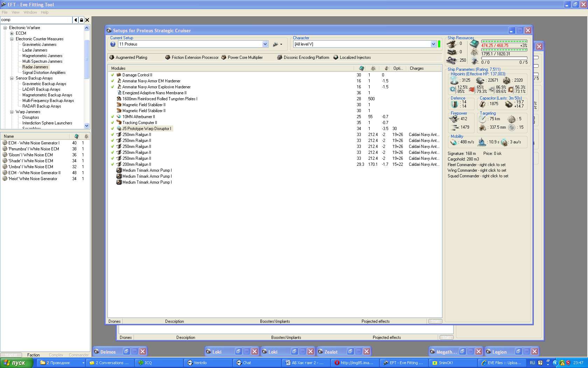Click the 'Heist' White Noise Generator icon
Screen dimensions: 588x368
point(5,179)
